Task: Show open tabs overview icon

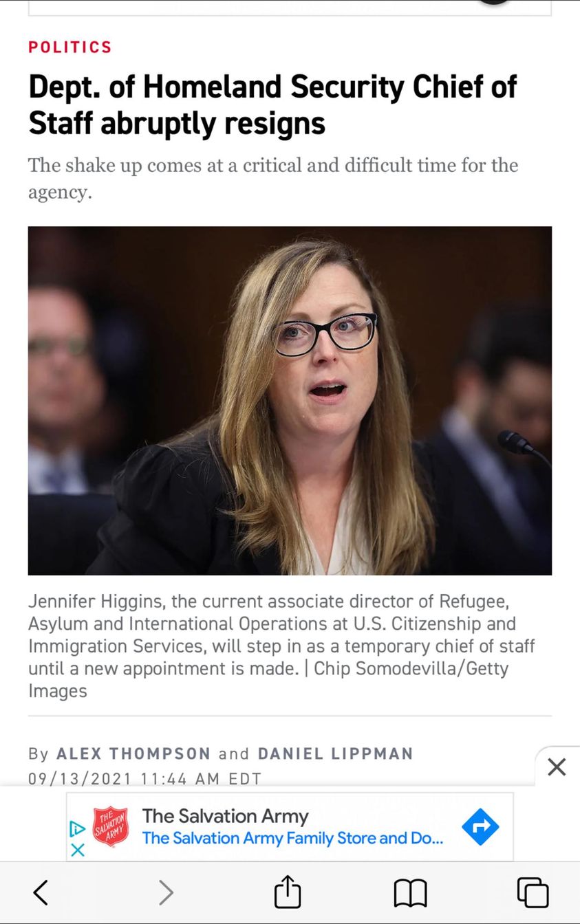Action: (533, 892)
